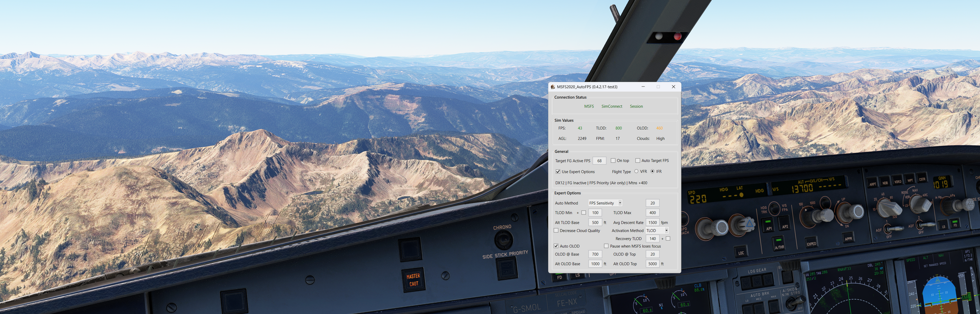Toggle the CSTR constraints button
Image resolution: width=980 pixels, height=314 pixels.
coord(922,178)
